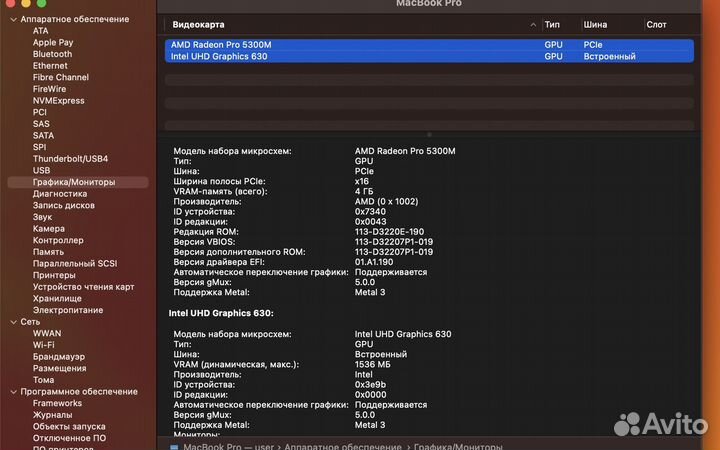Select Камера in the sidebar
The image size is (720, 450).
49,229
